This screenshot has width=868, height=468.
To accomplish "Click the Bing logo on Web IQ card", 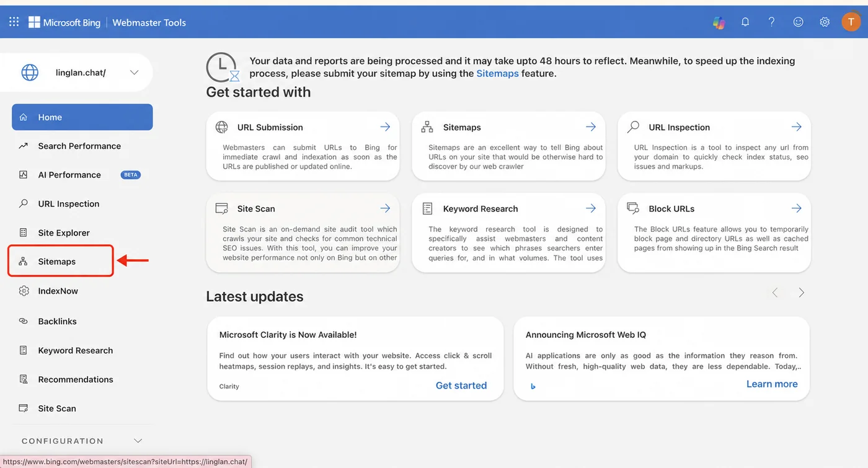I will tap(533, 386).
